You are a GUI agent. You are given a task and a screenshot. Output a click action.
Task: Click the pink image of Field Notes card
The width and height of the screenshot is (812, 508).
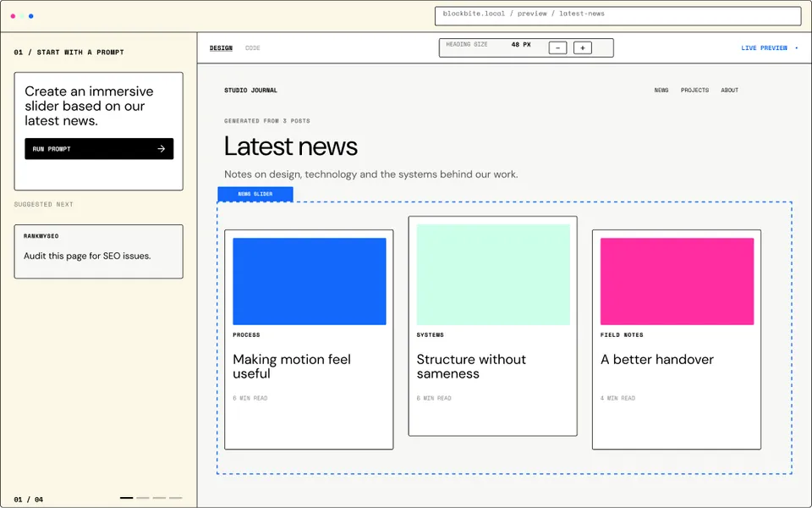[677, 281]
